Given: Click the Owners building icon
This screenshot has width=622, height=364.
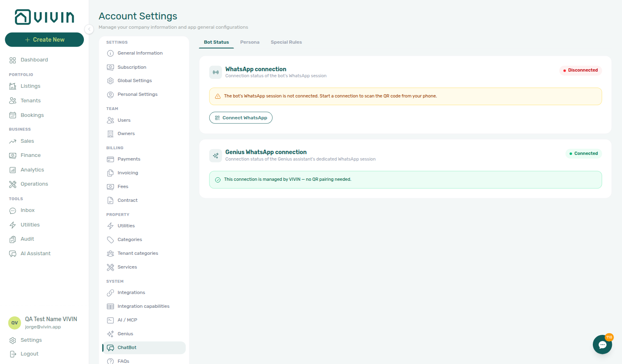Looking at the screenshot, I should (x=110, y=134).
